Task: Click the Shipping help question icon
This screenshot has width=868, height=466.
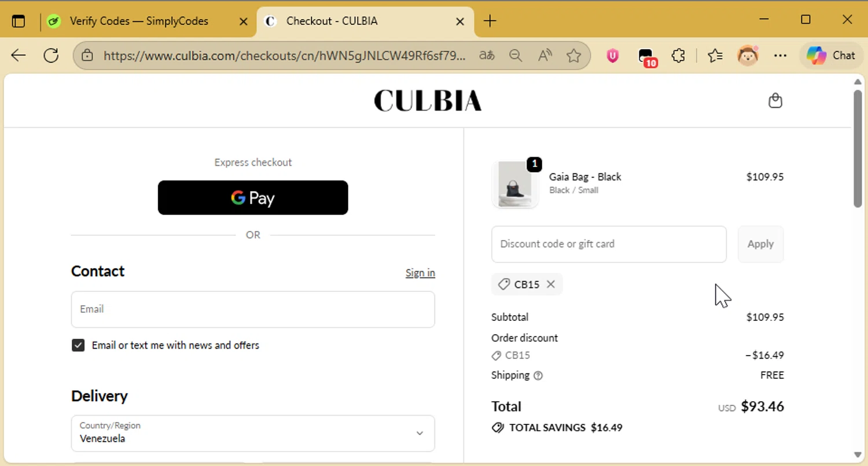Action: pyautogui.click(x=538, y=376)
